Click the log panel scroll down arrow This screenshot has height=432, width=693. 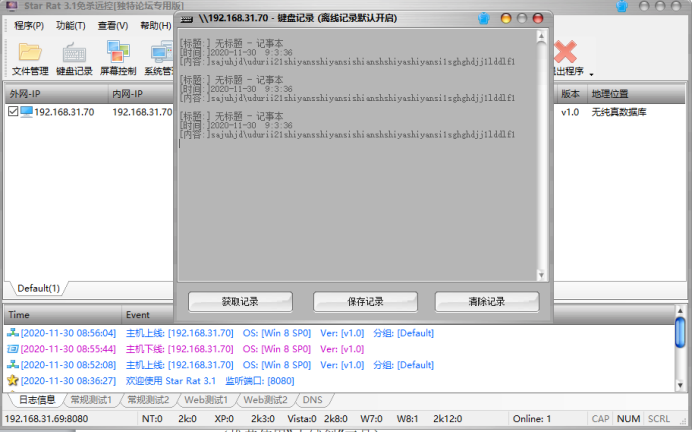[680, 386]
